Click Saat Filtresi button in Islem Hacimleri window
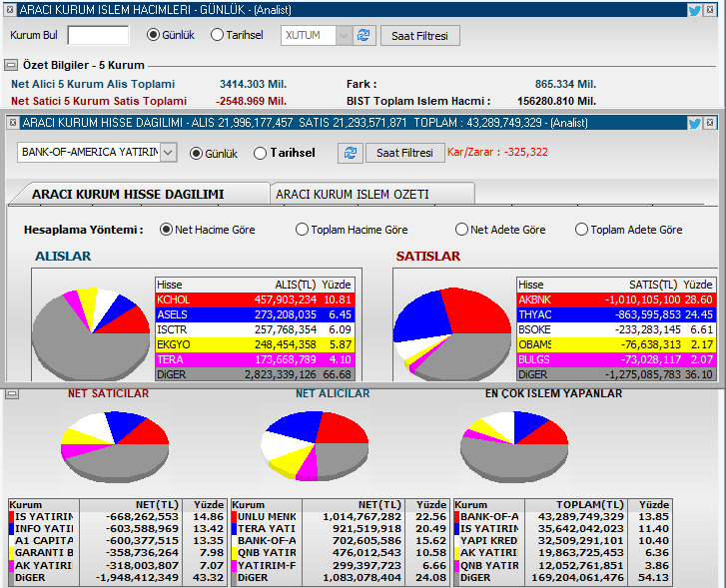The height and width of the screenshot is (588, 726). (x=420, y=36)
